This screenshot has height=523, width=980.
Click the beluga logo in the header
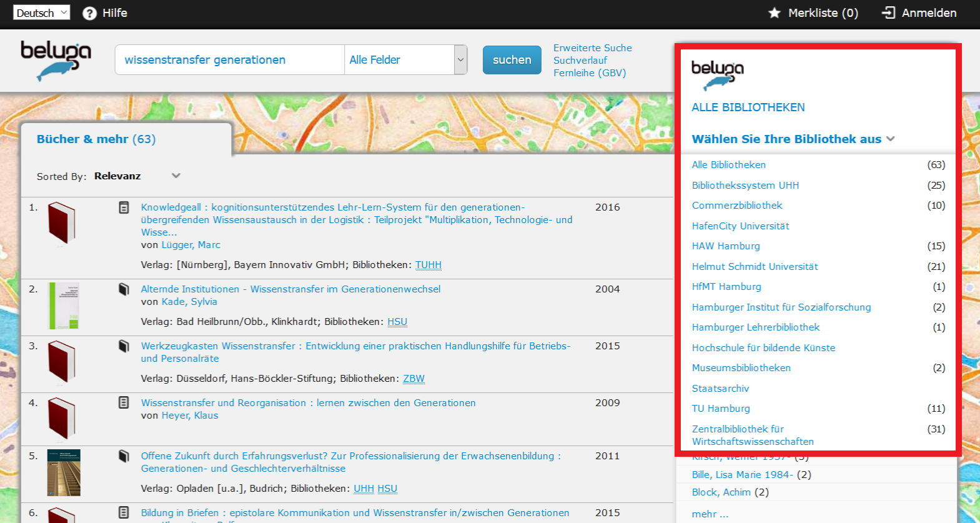[x=56, y=61]
